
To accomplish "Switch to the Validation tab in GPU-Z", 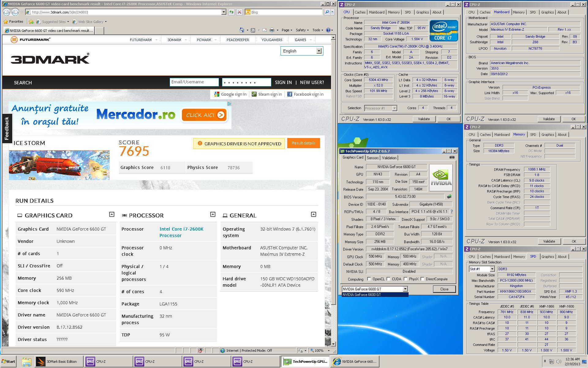I will tap(389, 158).
